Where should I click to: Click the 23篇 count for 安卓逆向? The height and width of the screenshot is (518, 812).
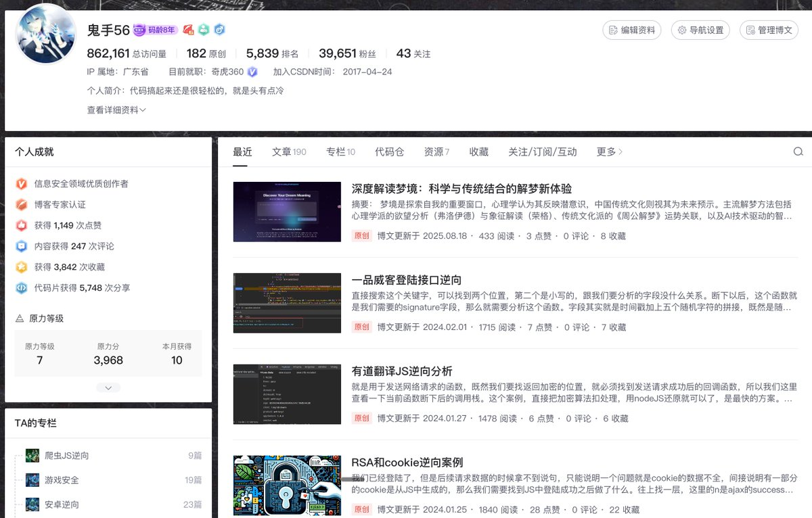coord(193,504)
